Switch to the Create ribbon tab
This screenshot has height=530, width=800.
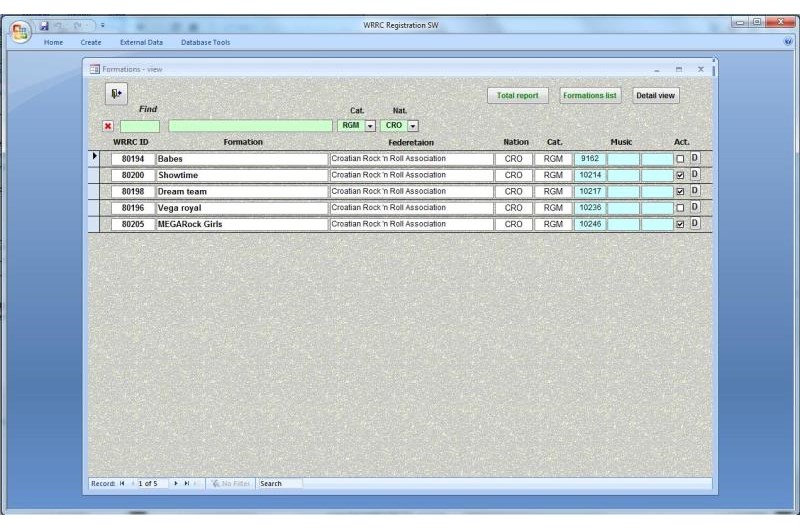pyautogui.click(x=91, y=43)
